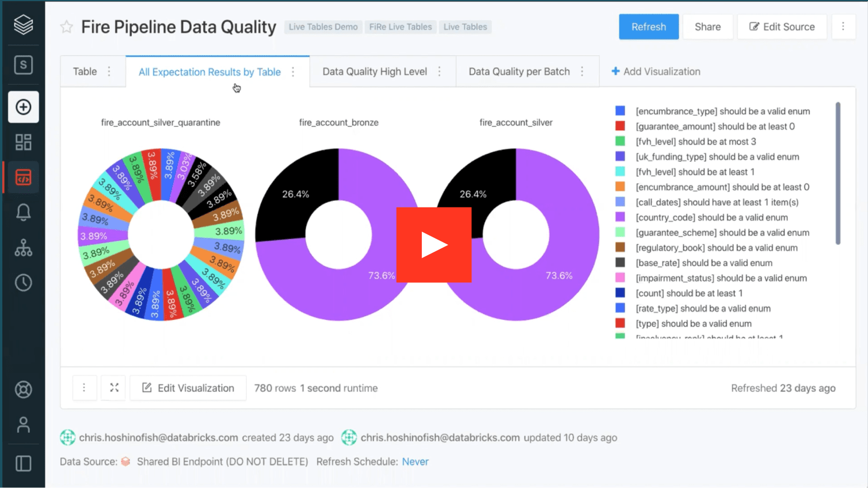Screen dimensions: 868x488
Task: Expand visualization to fullscreen
Action: click(x=114, y=388)
